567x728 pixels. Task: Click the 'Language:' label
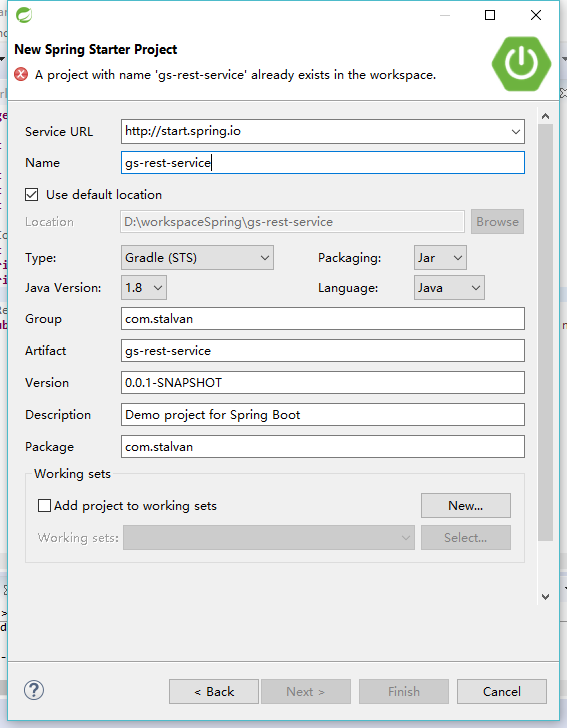pos(348,288)
